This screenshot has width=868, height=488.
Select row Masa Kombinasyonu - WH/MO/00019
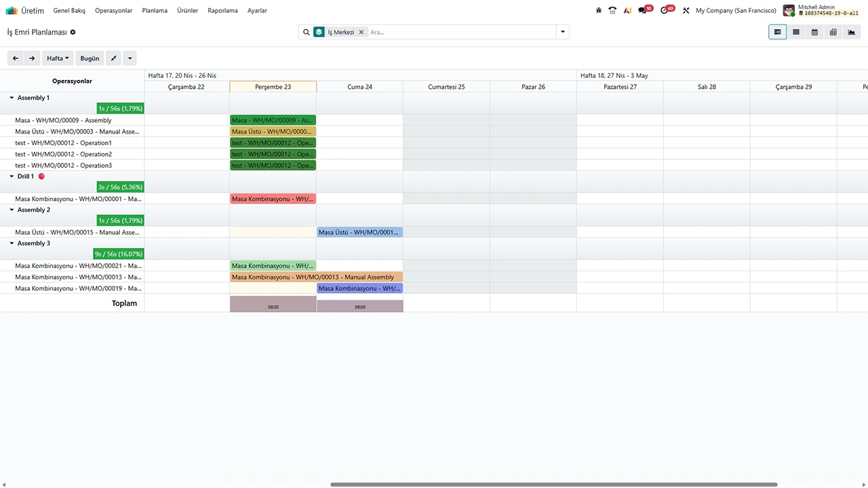point(72,288)
